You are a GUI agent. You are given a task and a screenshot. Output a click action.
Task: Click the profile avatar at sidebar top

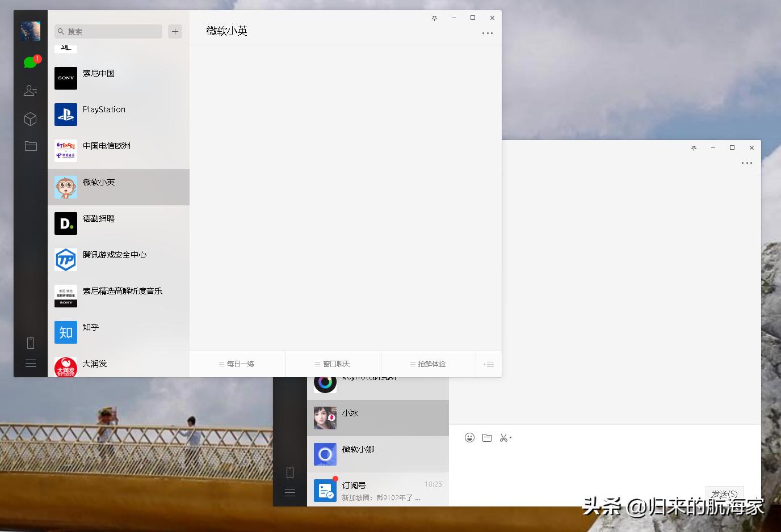[x=30, y=31]
